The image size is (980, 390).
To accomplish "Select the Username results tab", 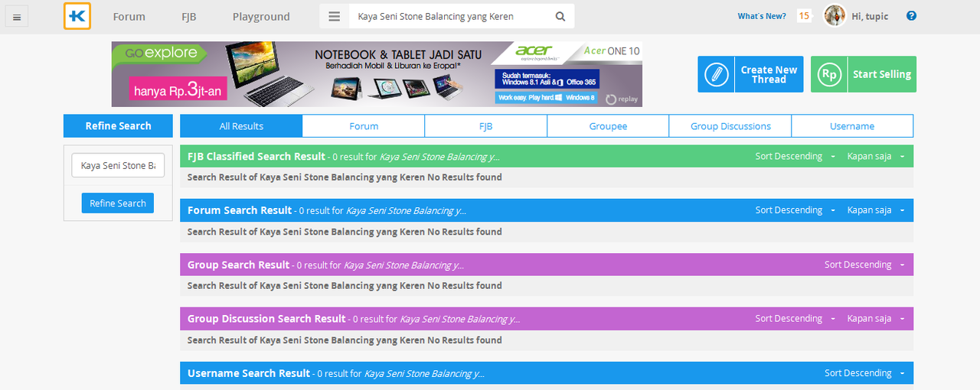I will click(x=851, y=126).
